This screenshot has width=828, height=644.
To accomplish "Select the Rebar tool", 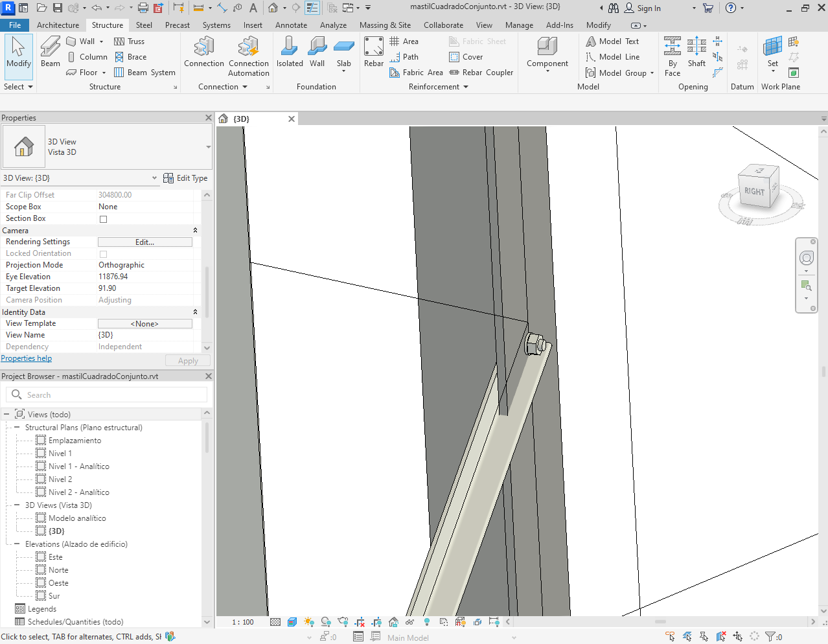I will pyautogui.click(x=374, y=52).
